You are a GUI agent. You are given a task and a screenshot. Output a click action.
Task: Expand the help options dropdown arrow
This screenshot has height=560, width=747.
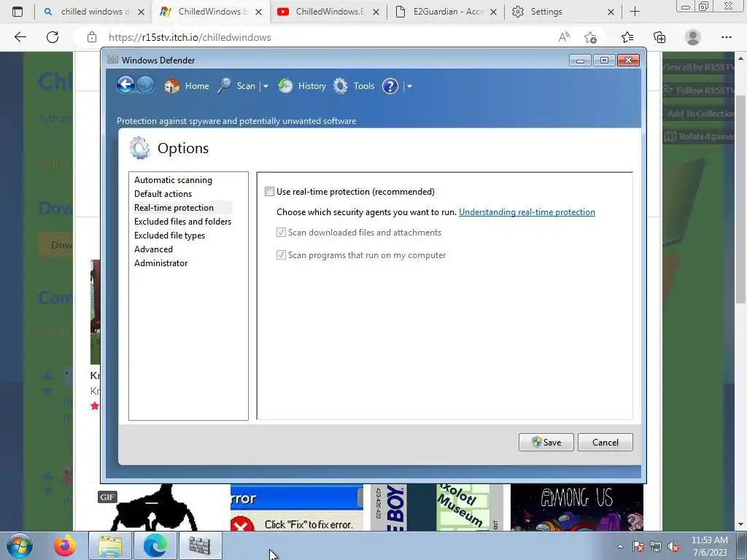coord(409,86)
